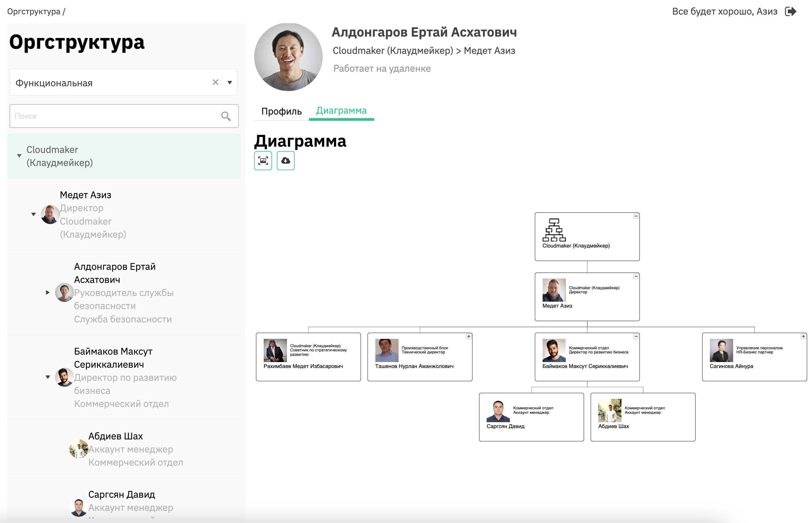Click Медет Азиз photo in diagram
The width and height of the screenshot is (812, 523).
[x=554, y=290]
